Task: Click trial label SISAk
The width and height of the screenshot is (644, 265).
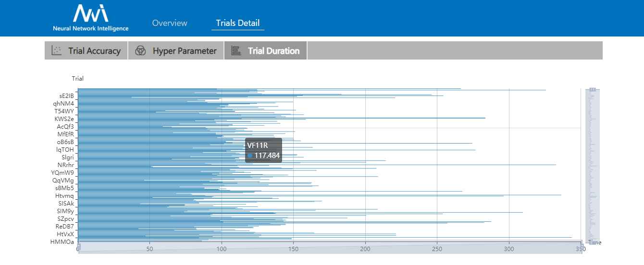Action: (x=66, y=203)
